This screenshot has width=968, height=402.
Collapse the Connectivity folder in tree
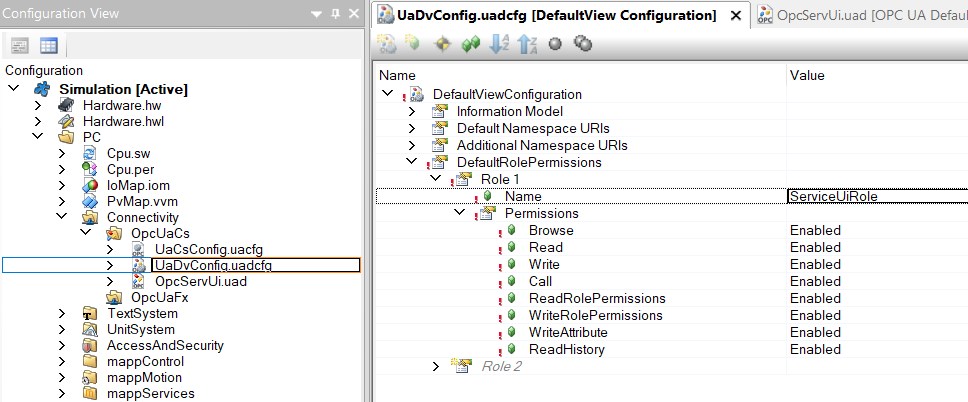pyautogui.click(x=62, y=217)
